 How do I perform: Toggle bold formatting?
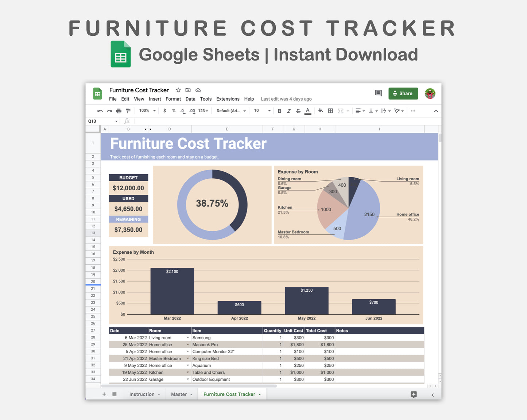(279, 111)
